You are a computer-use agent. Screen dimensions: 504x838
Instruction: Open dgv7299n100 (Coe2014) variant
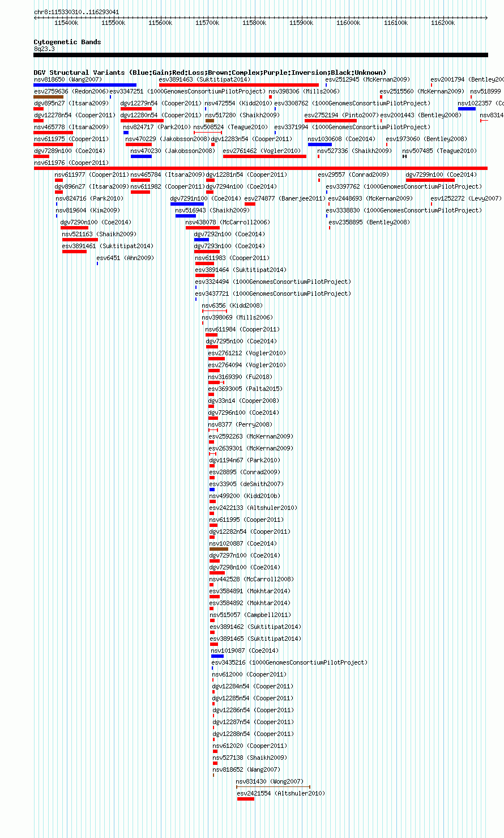[x=442, y=175]
